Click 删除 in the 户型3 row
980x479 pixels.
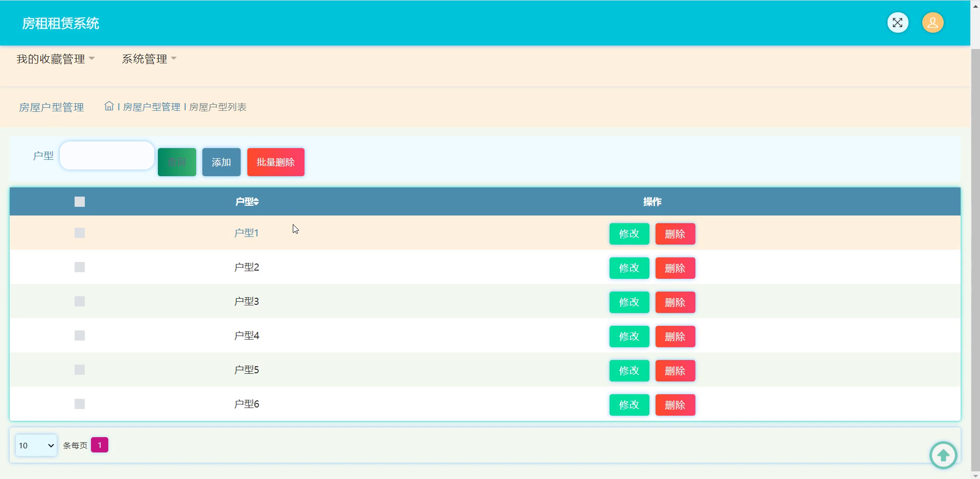point(675,302)
